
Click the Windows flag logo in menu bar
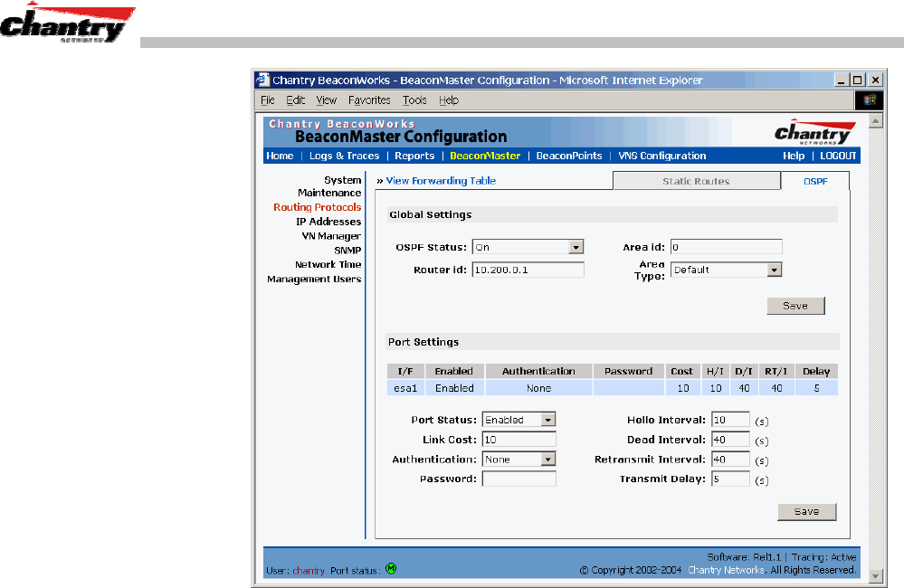click(x=869, y=100)
